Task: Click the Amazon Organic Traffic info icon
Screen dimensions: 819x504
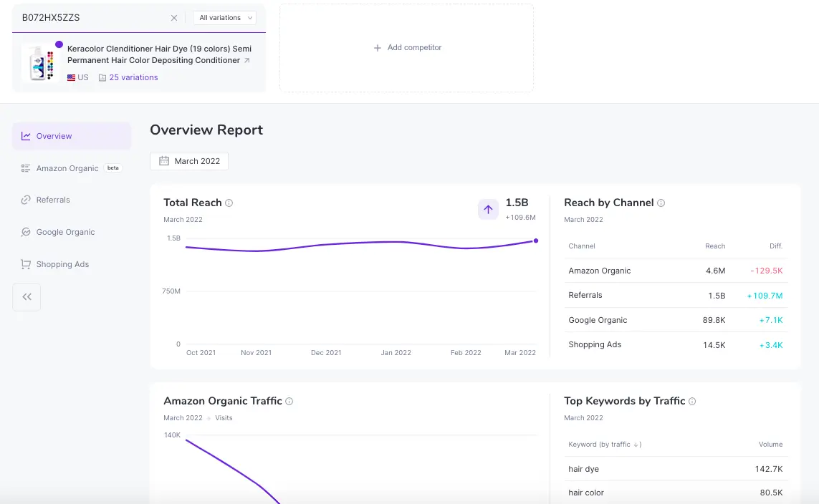Action: click(289, 402)
